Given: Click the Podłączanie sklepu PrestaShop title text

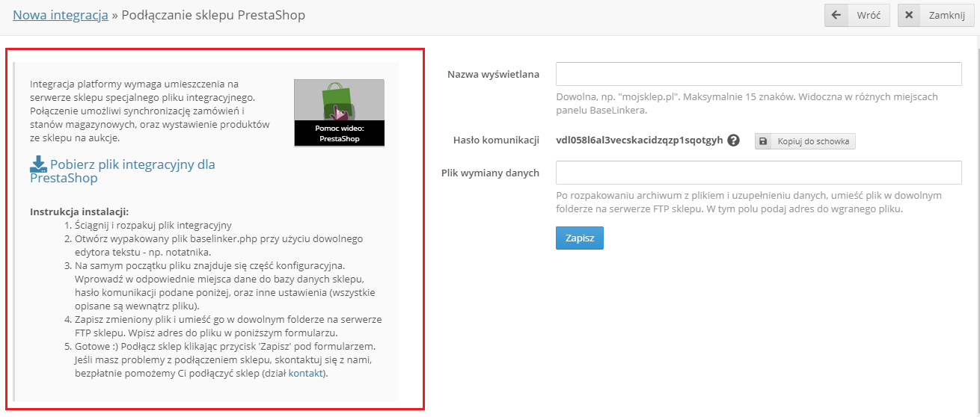Looking at the screenshot, I should click(213, 15).
